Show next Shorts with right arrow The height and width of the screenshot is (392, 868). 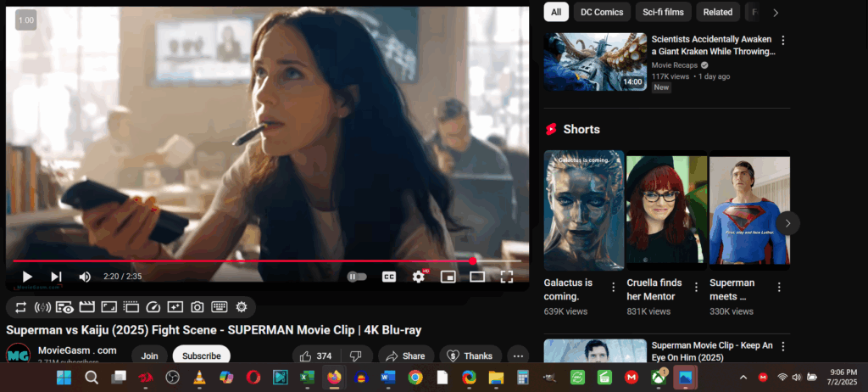coord(787,223)
